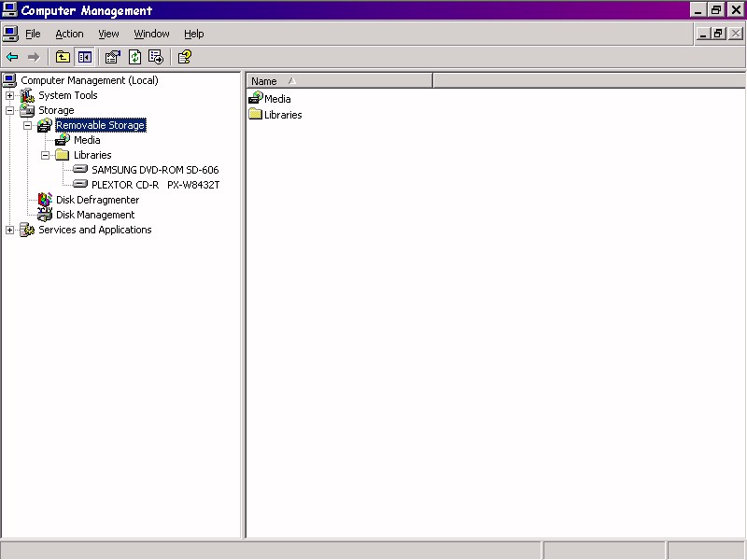Click the console icon in the menu bar
The image size is (747, 560).
[10, 34]
